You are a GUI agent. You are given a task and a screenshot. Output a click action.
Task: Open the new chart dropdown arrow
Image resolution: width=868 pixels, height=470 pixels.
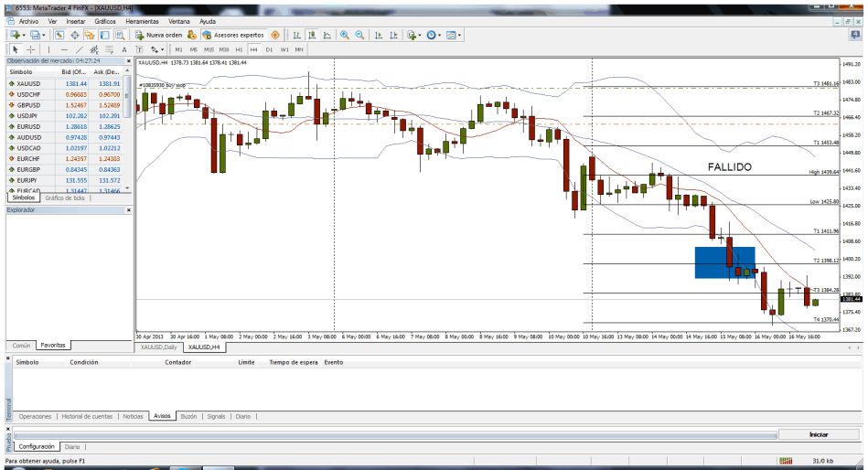[x=22, y=35]
